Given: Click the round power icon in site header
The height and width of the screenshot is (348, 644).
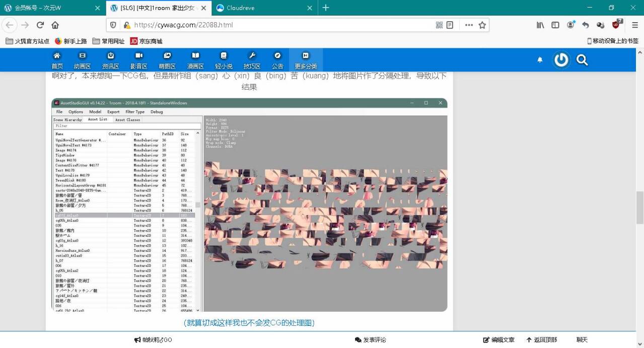Looking at the screenshot, I should click(561, 60).
